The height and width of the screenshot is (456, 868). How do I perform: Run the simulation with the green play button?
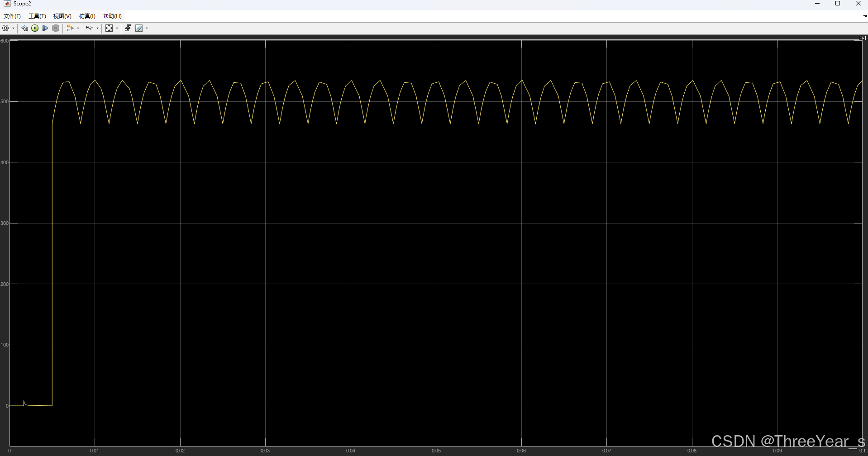point(35,28)
